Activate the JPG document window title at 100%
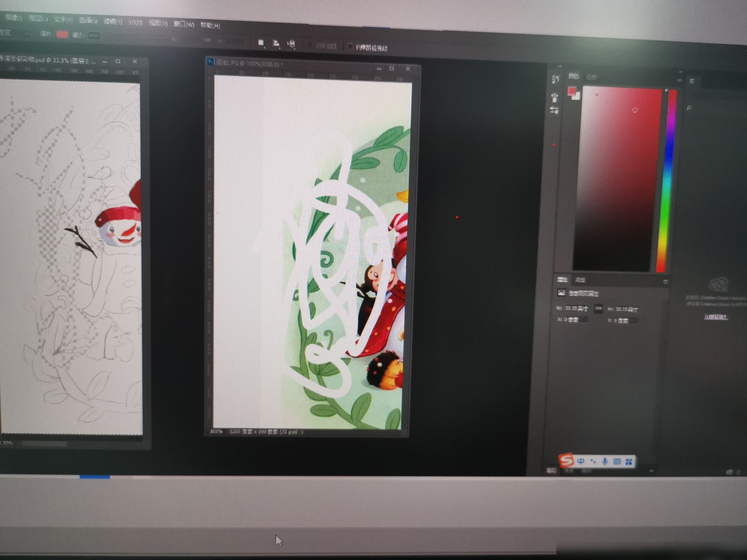Viewport: 747px width, 560px height. (250, 63)
